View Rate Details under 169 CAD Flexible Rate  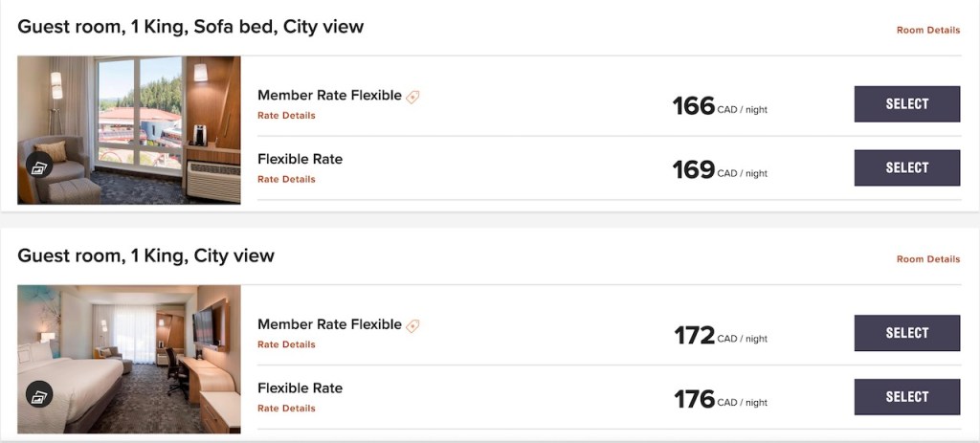coord(286,179)
